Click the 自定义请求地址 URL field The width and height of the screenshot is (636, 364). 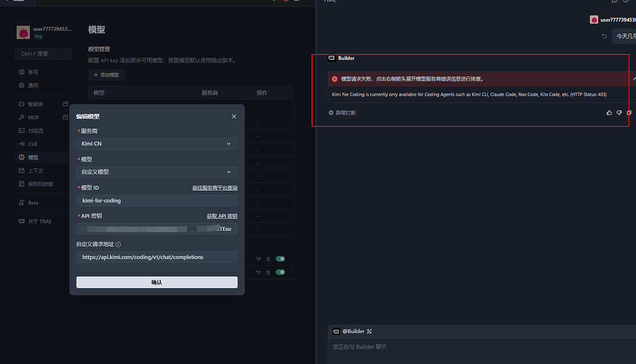pyautogui.click(x=157, y=257)
